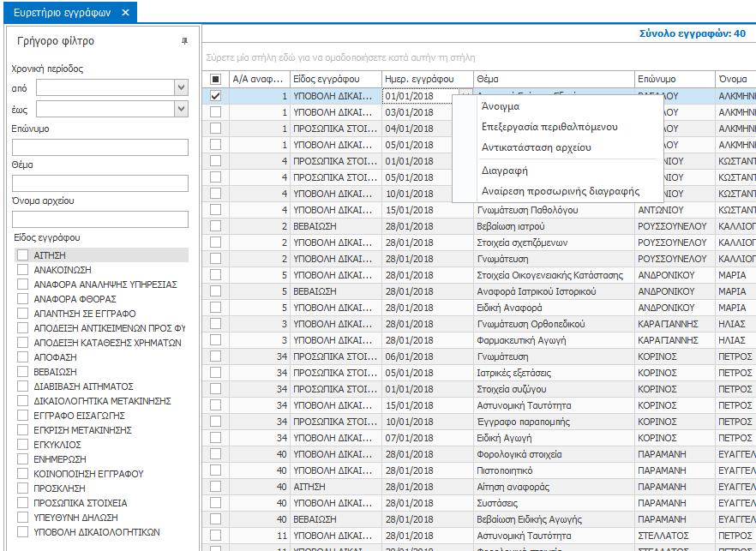Image resolution: width=756 pixels, height=551 pixels.
Task: Click the Όνομα αρχείου input field
Action: point(100,219)
